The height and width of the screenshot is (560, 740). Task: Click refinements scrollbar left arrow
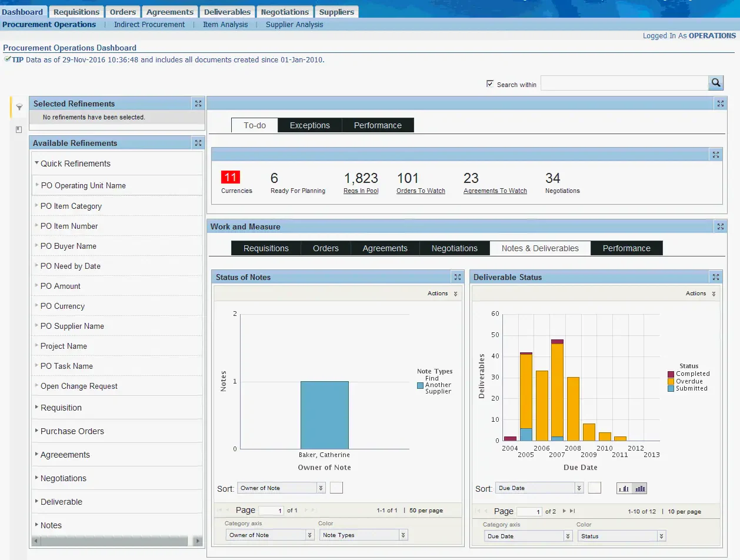[36, 541]
